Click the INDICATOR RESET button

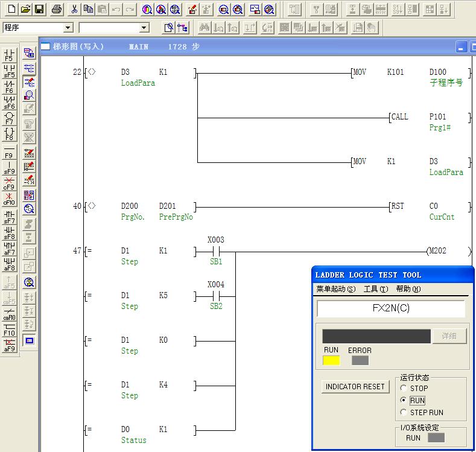pyautogui.click(x=355, y=387)
